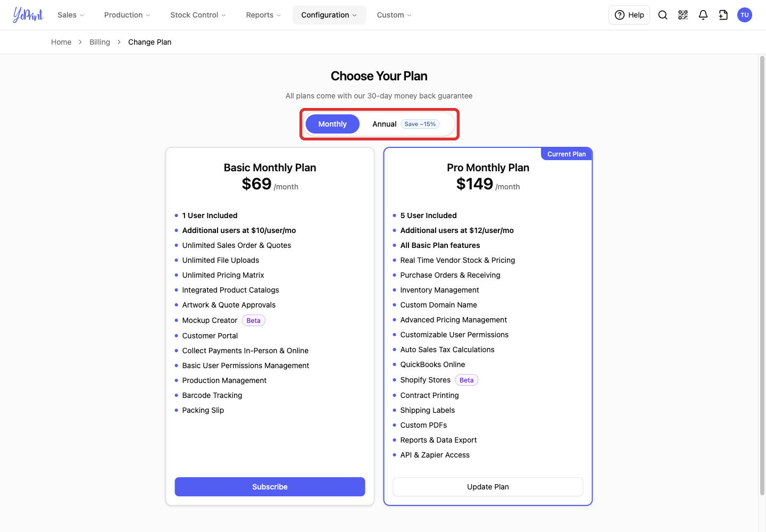Expand the Production menu
Screen dimensions: 766x532
127,15
